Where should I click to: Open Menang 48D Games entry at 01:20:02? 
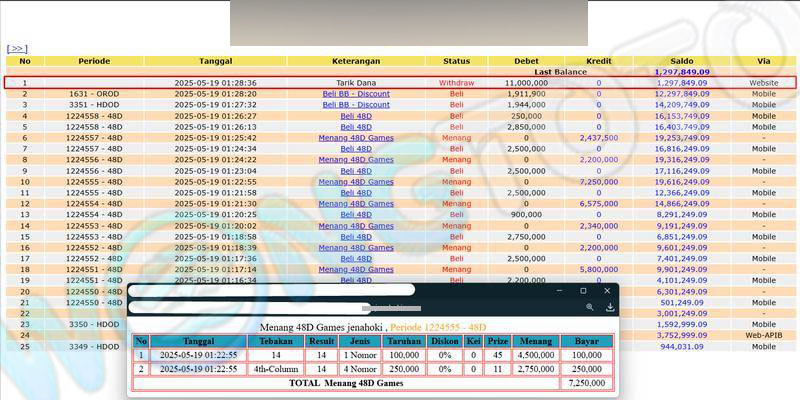click(x=356, y=226)
